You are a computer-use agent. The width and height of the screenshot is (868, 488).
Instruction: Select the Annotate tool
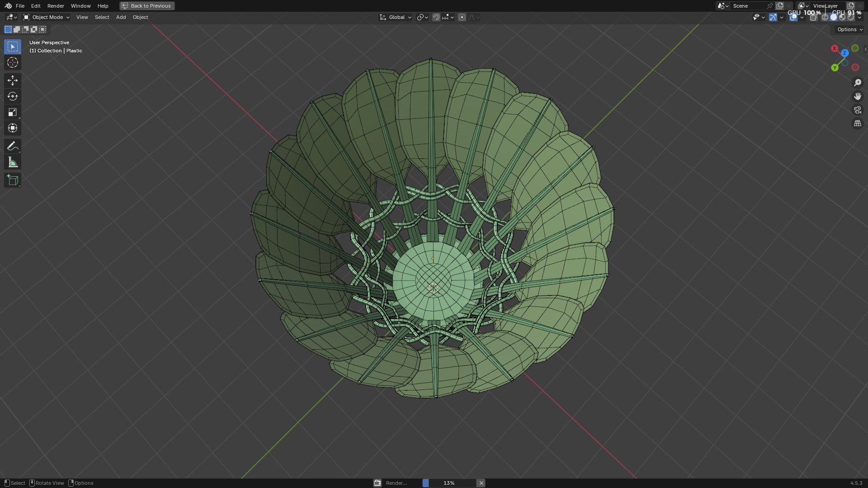coord(13,146)
